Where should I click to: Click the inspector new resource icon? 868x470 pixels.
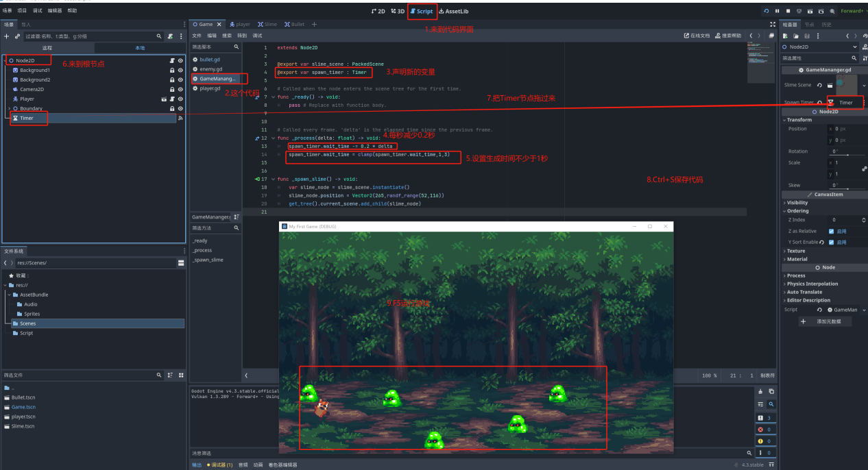(x=786, y=36)
